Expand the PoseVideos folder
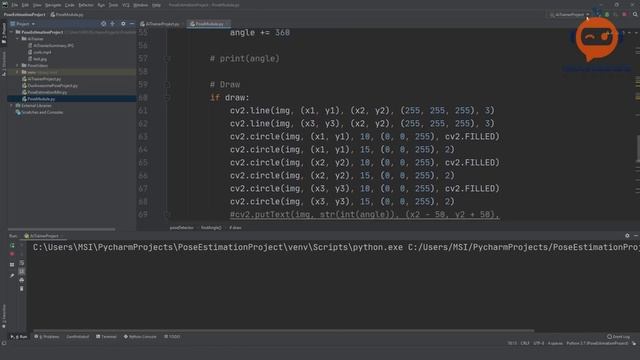Screen dimensions: 640x360 click(18, 65)
